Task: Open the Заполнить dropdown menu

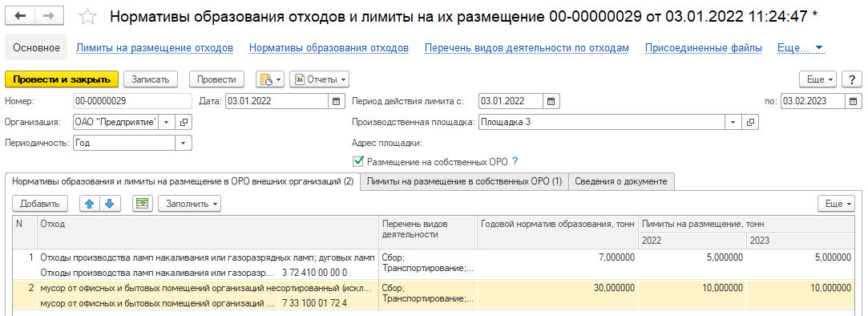Action: pyautogui.click(x=189, y=204)
